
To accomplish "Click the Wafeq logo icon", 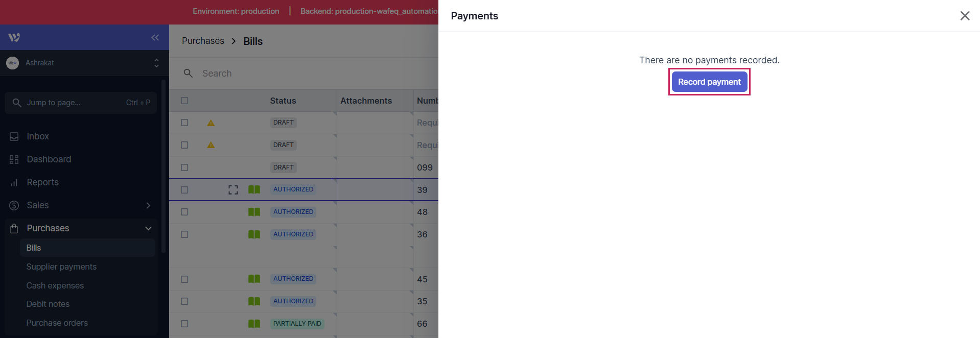I will [x=14, y=37].
